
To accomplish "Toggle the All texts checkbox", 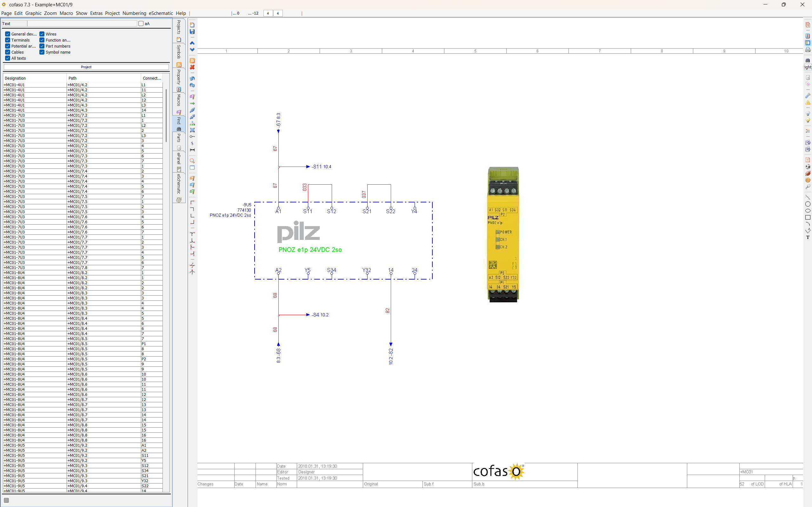I will (7, 58).
